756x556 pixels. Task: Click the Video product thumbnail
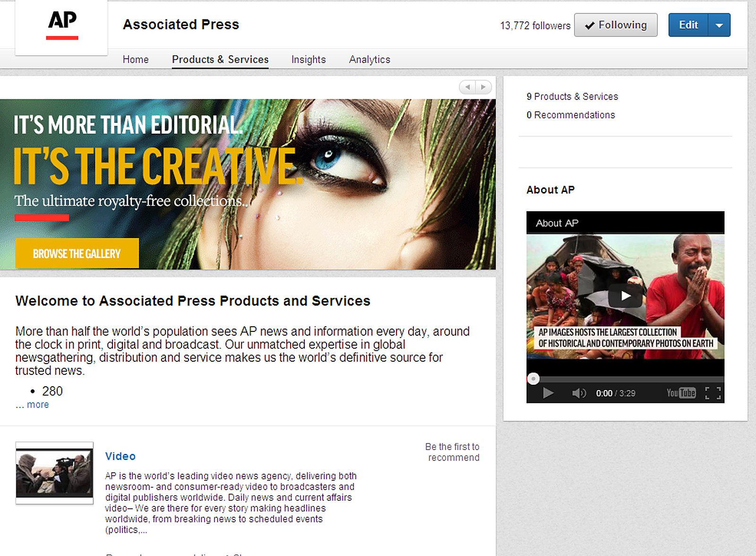point(54,473)
